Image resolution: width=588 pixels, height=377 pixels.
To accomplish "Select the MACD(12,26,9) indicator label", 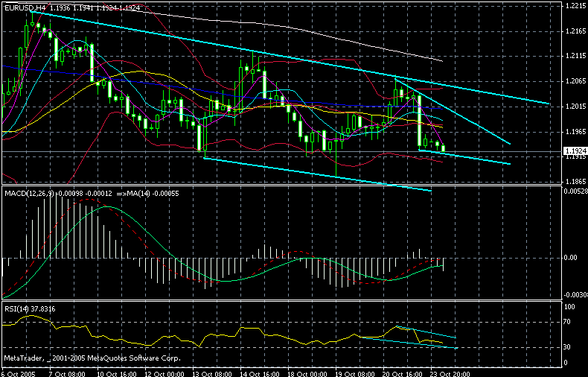I will coord(28,194).
